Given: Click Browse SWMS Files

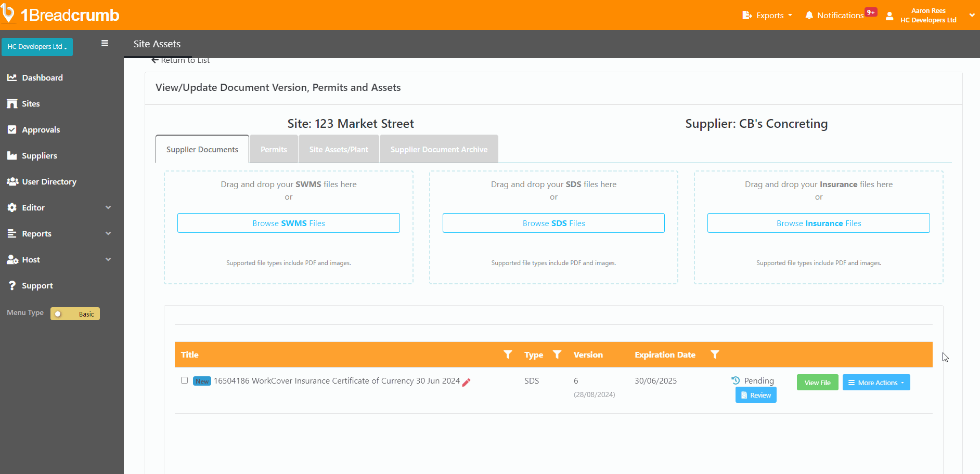Looking at the screenshot, I should click(x=288, y=222).
